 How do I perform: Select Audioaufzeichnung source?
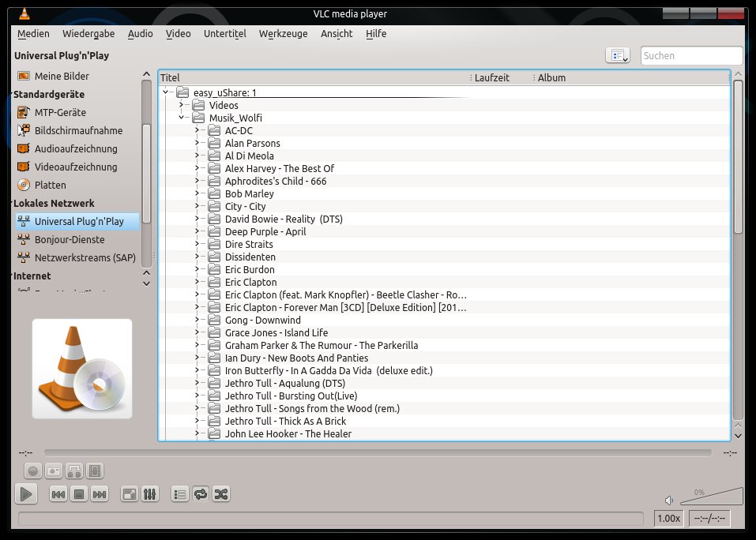coord(77,149)
